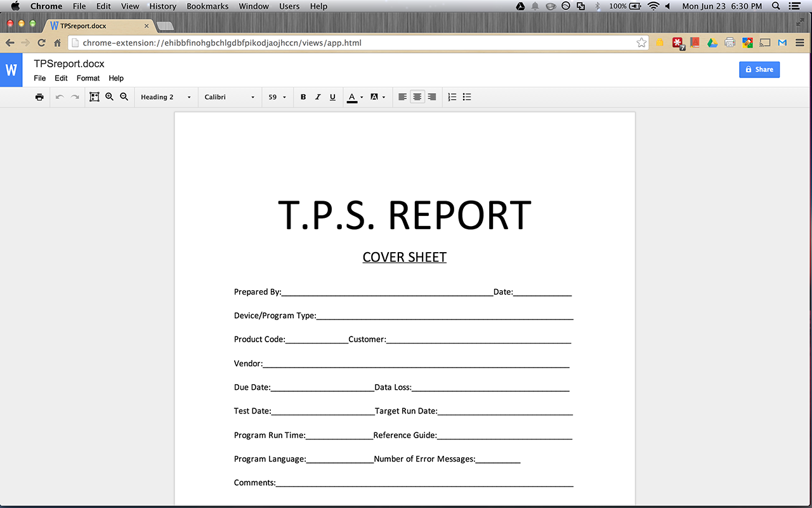Click the volume speaker icon in menu bar
The width and height of the screenshot is (812, 508).
tap(668, 6)
